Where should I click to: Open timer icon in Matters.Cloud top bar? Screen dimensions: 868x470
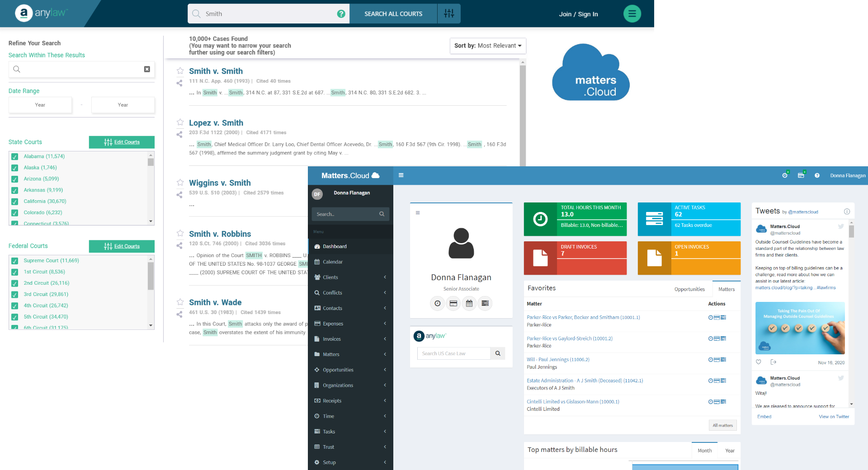click(785, 175)
